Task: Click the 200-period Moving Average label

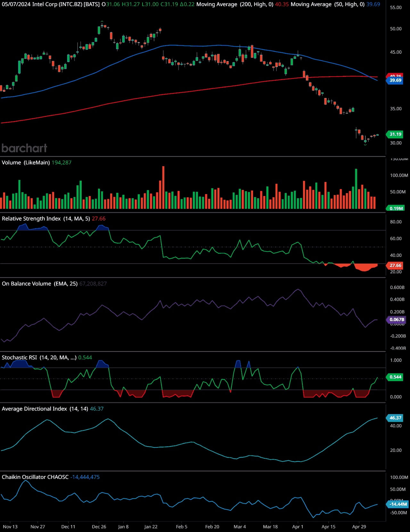Action: click(235, 4)
